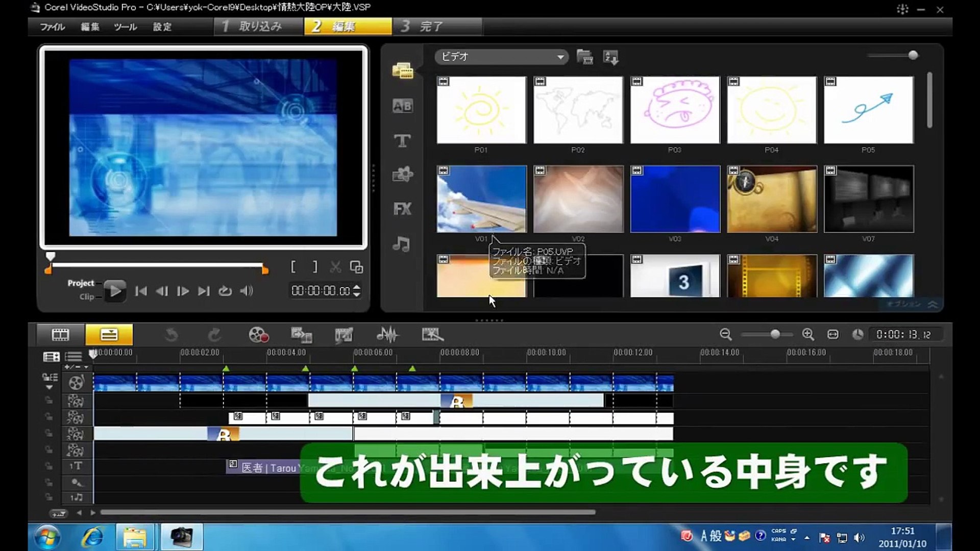Click the split clip scissors icon
Viewport: 980px width, 551px height.
(335, 267)
